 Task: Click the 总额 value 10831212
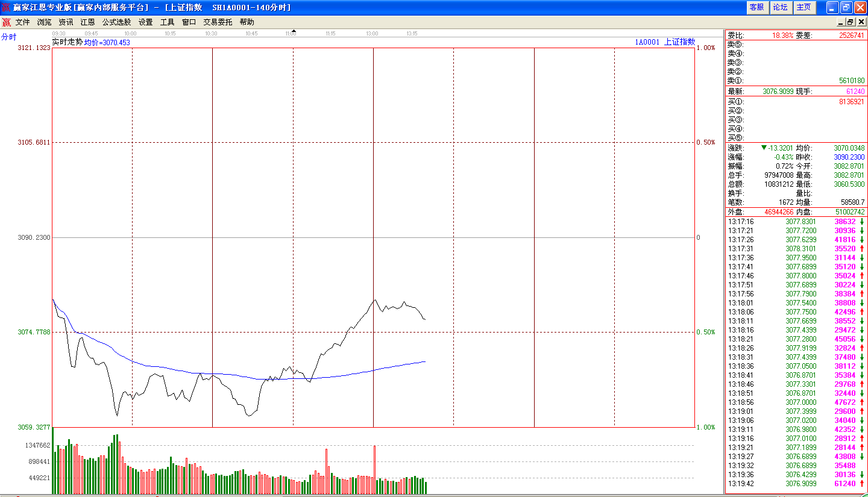click(779, 184)
